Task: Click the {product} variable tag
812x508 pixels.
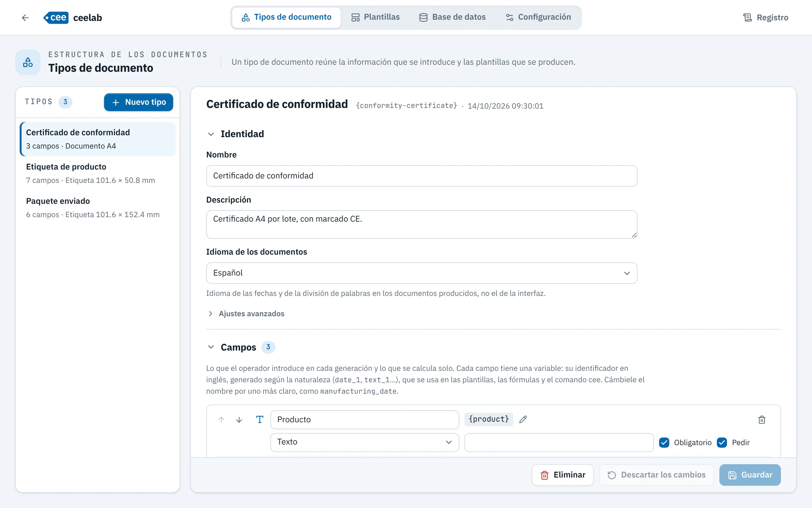Action: coord(488,419)
